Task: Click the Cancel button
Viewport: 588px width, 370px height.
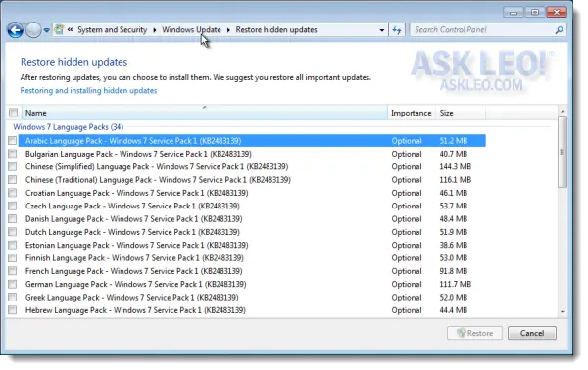Action: click(532, 333)
